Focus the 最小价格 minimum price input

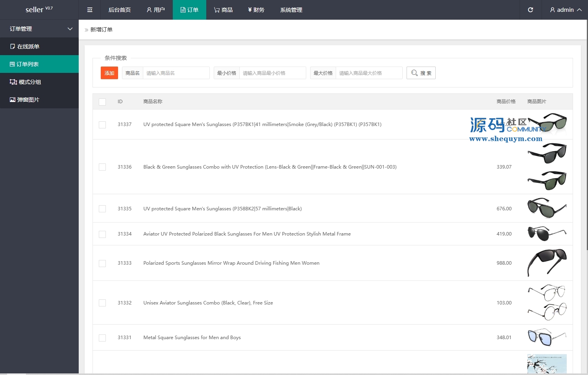[x=272, y=73]
